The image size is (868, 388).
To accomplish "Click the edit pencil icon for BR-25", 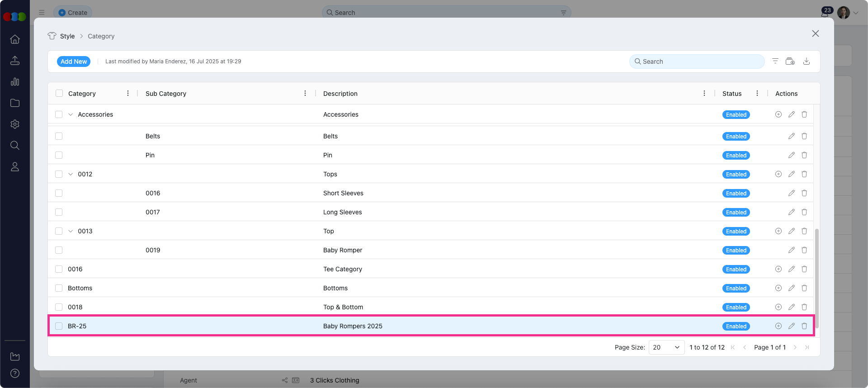I will [791, 326].
